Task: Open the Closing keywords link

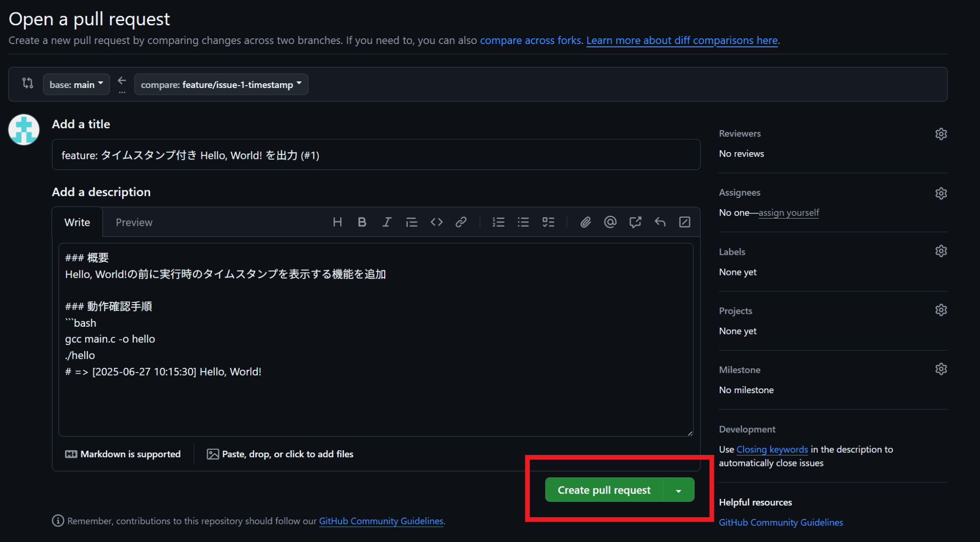Action: (x=771, y=449)
